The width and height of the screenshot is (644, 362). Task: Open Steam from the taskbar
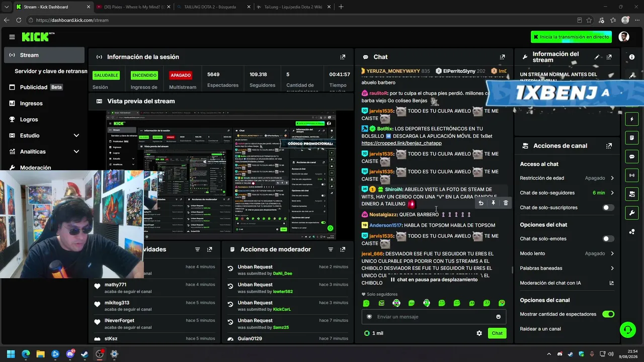coord(85,354)
